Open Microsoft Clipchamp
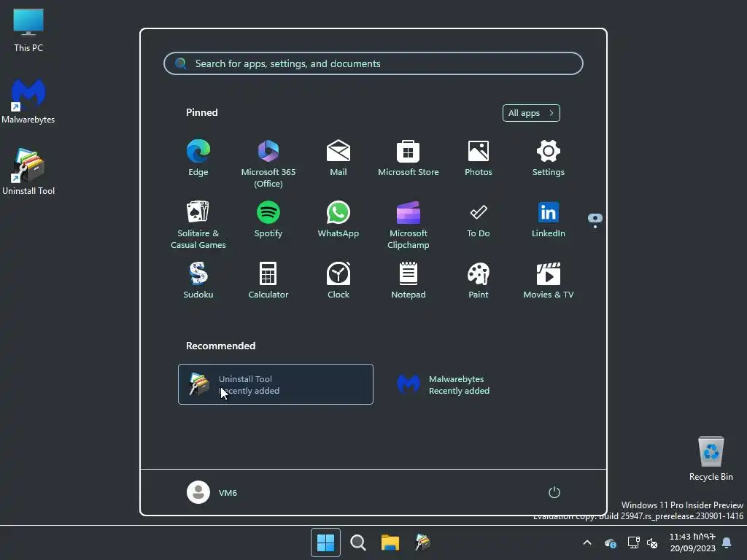This screenshot has width=747, height=560. click(x=409, y=225)
